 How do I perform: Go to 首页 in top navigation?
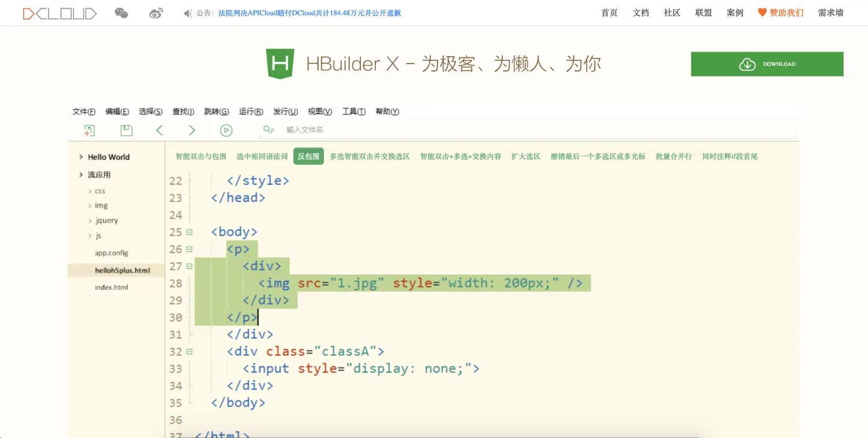[609, 13]
